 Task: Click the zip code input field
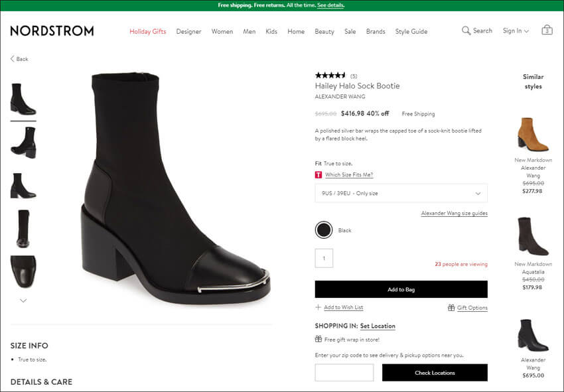344,373
